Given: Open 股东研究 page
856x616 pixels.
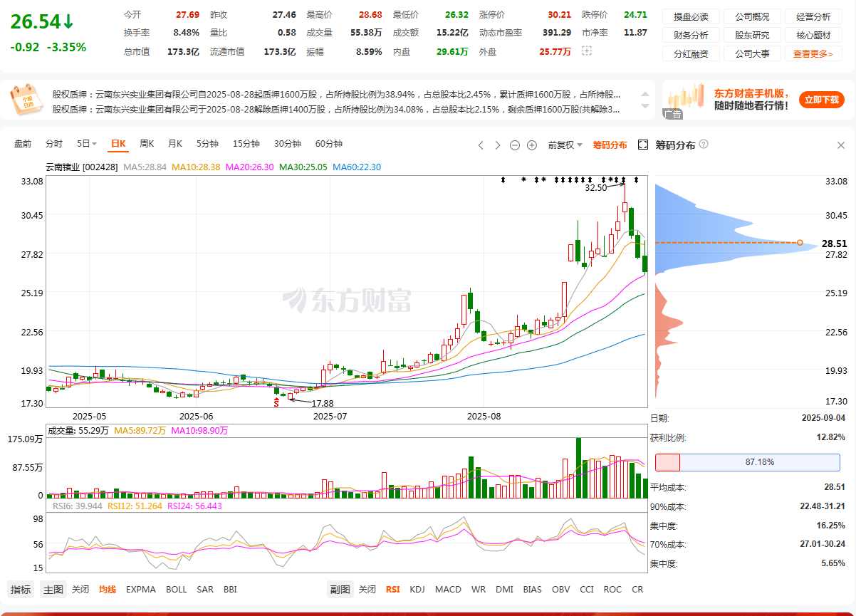Looking at the screenshot, I should pos(752,35).
